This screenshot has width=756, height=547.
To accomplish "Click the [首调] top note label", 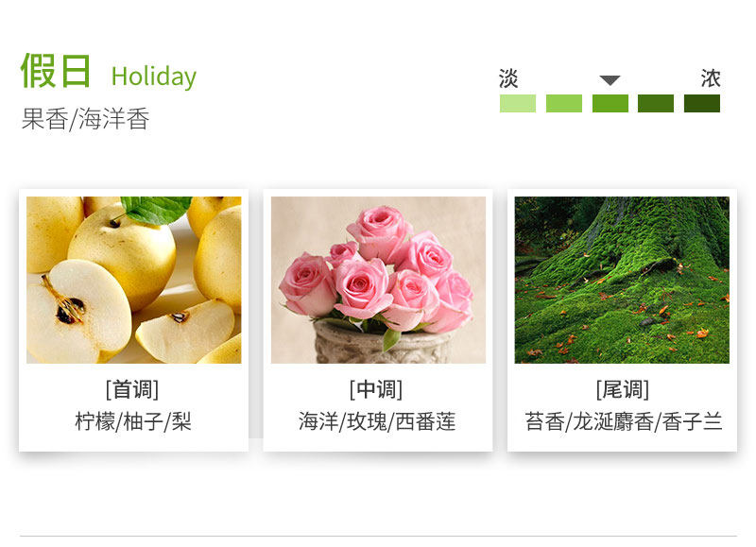I will pos(132,389).
